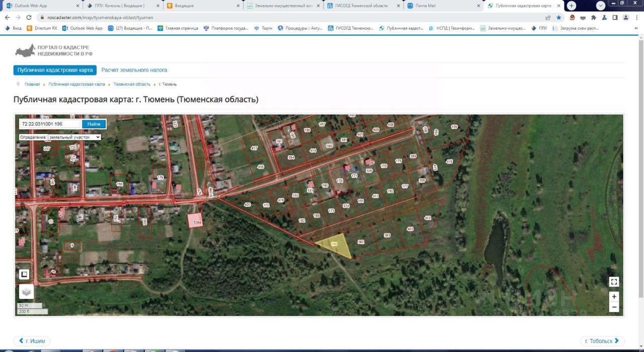Open the НСПД Геоинформ bookmark

(452, 28)
